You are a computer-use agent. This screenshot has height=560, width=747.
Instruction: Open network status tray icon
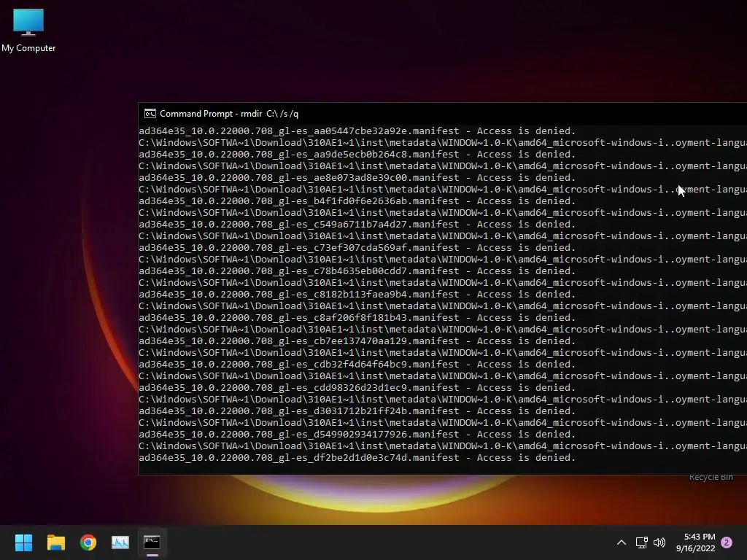click(641, 542)
